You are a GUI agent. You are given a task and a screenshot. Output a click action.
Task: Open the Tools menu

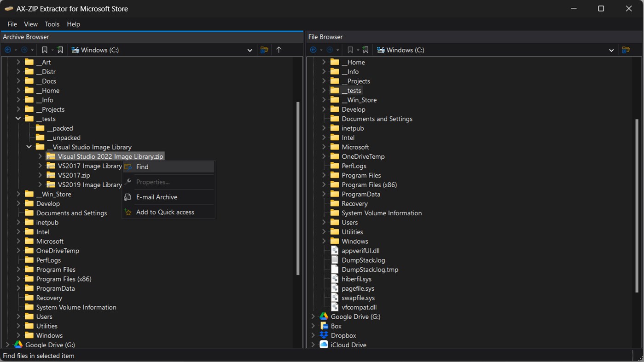pos(52,24)
